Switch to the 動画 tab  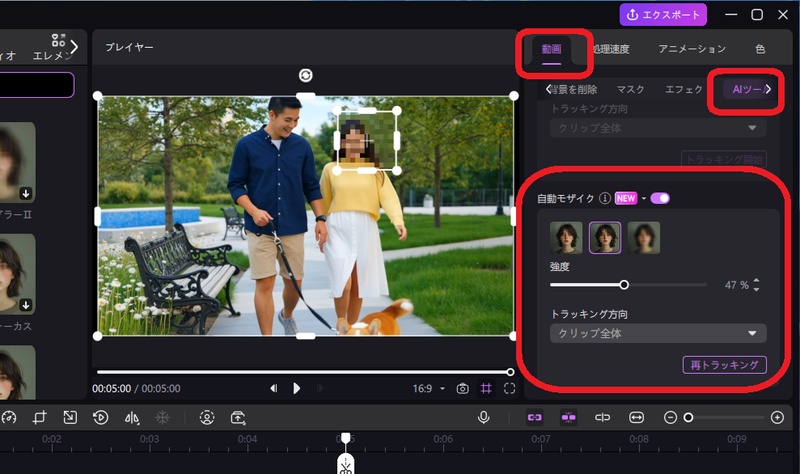pyautogui.click(x=551, y=49)
